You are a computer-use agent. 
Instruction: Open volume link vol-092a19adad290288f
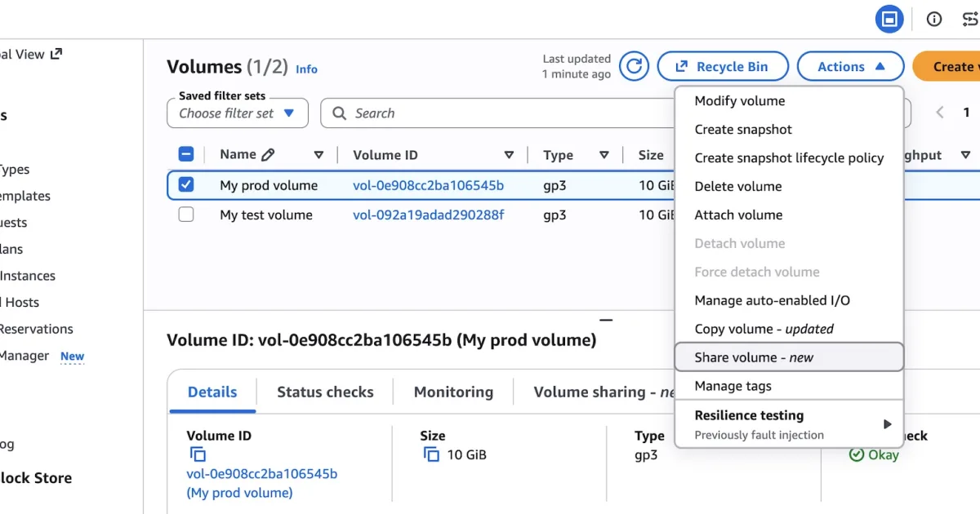point(428,215)
